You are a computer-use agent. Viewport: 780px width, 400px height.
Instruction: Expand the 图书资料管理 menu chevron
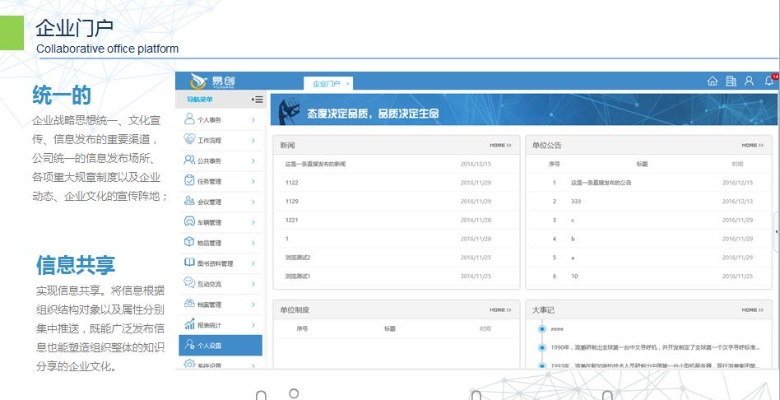click(253, 263)
